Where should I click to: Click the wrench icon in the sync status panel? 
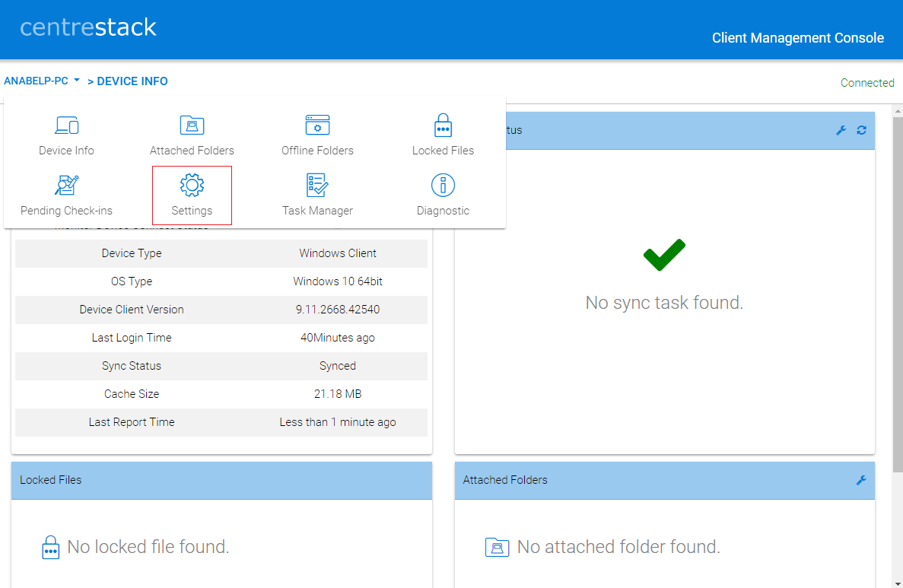click(x=841, y=130)
